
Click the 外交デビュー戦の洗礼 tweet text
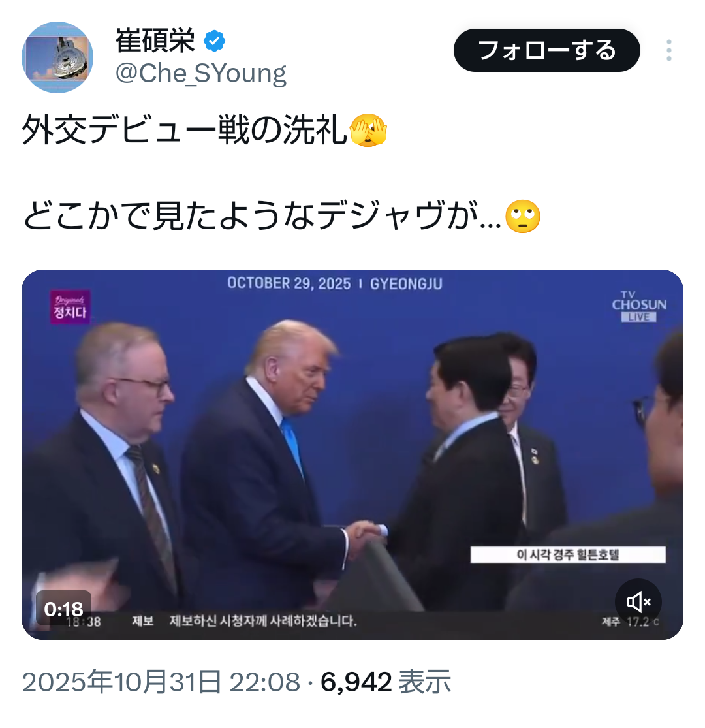(x=185, y=131)
